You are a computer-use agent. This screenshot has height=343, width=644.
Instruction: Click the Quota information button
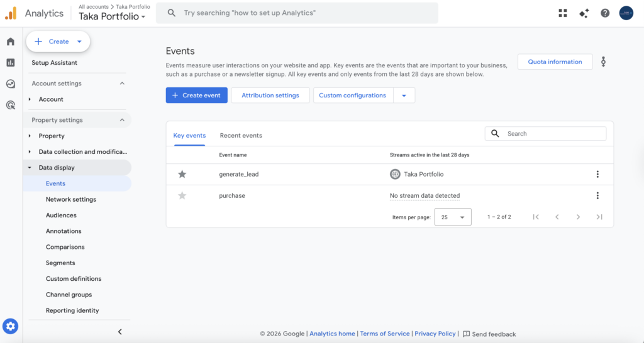pos(555,62)
